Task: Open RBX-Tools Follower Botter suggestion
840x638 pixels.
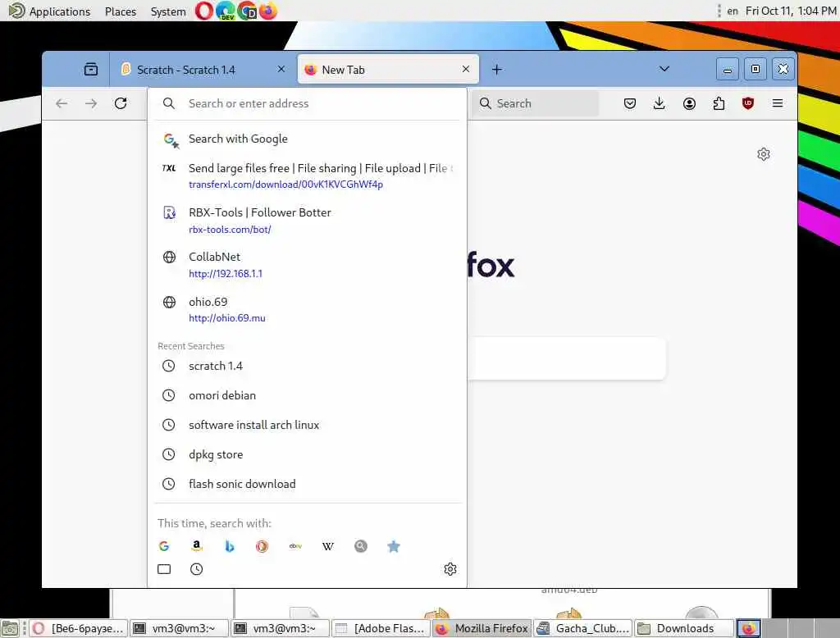Action: point(307,220)
